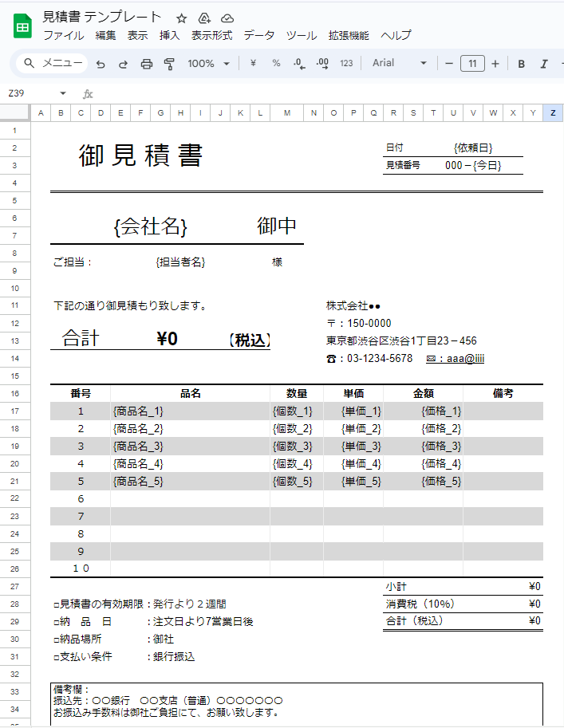564x728 pixels.
Task: Open the ファイル menu
Action: (x=64, y=36)
